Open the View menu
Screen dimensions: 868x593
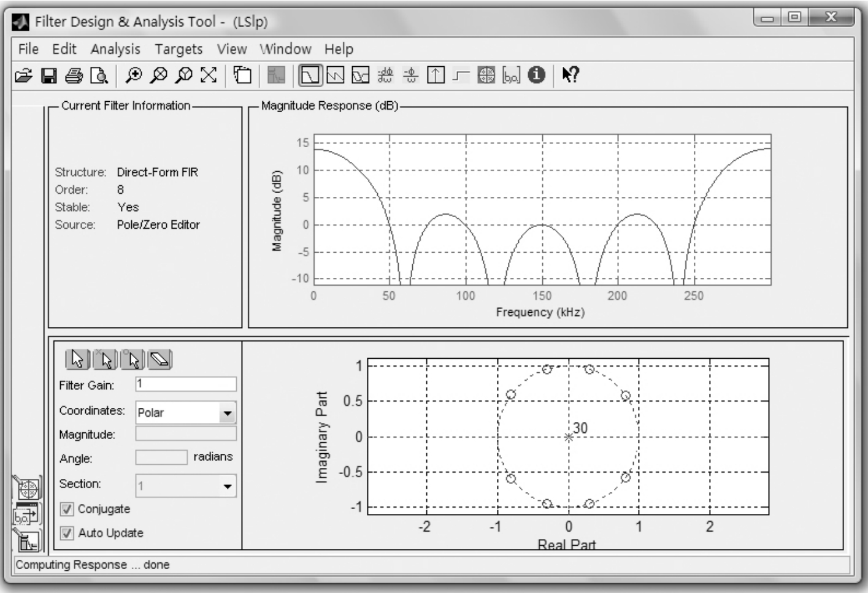[x=231, y=49]
